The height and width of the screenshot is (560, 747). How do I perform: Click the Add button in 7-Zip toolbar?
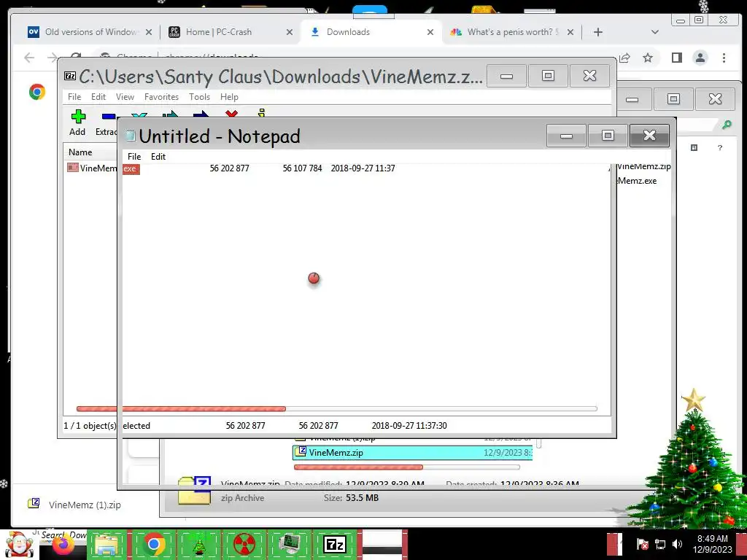77,122
